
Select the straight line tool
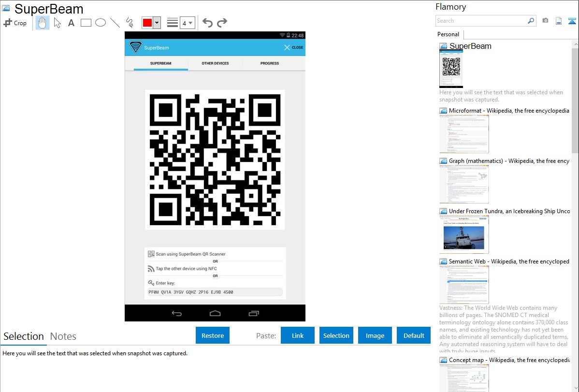[115, 23]
